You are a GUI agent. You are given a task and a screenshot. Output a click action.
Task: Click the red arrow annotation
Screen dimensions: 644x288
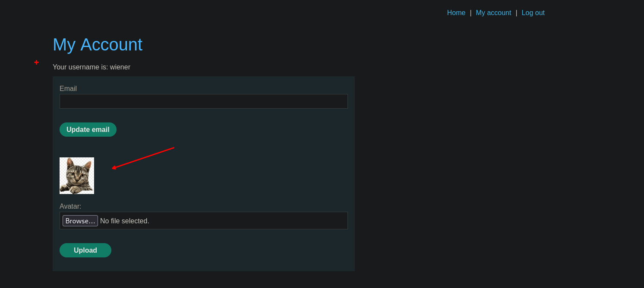pyautogui.click(x=143, y=158)
